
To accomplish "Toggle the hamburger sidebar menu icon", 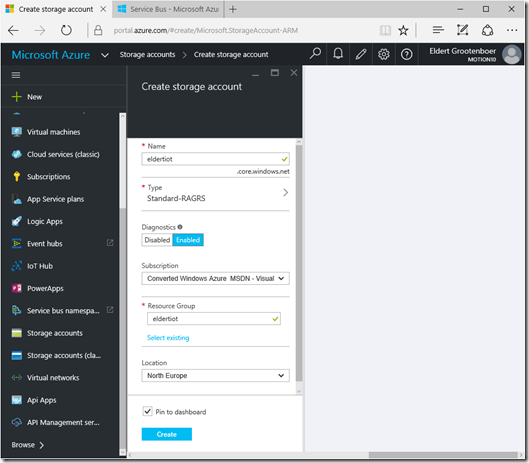I will click(x=16, y=75).
